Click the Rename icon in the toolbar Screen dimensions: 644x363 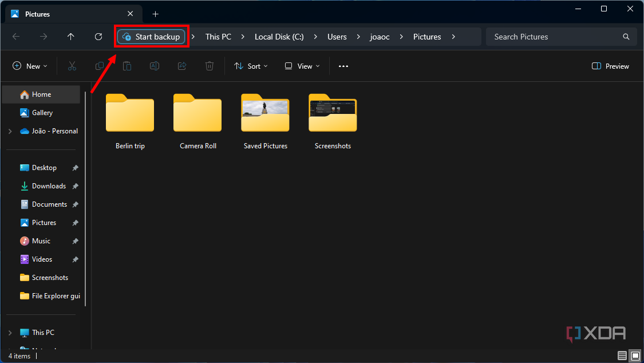click(x=154, y=66)
